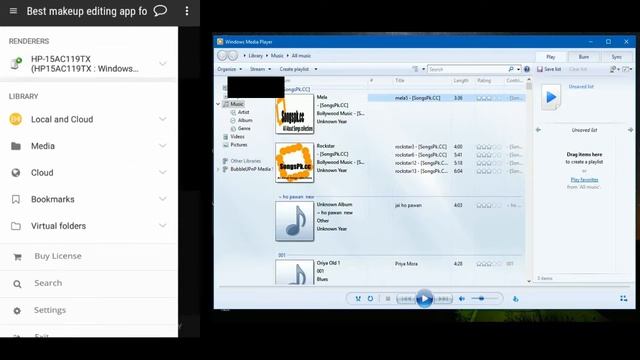Screen dimensions: 640x360
Task: Click the large blue play icon for Unsaved list
Action: [x=551, y=97]
